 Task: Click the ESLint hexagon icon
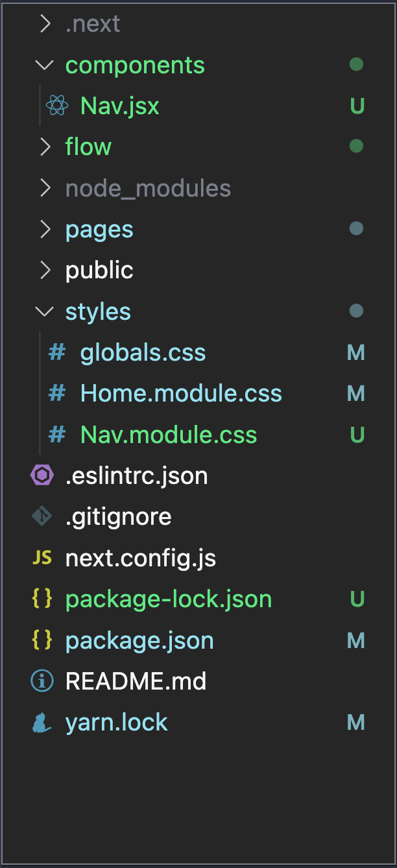click(x=42, y=476)
